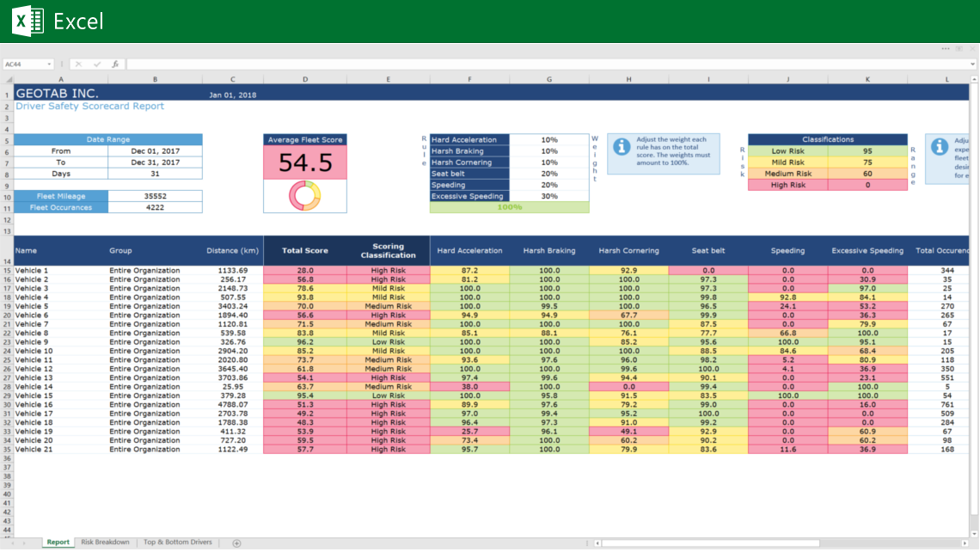
Task: Click the formula bar Enter checkmark icon
Action: pyautogui.click(x=97, y=64)
